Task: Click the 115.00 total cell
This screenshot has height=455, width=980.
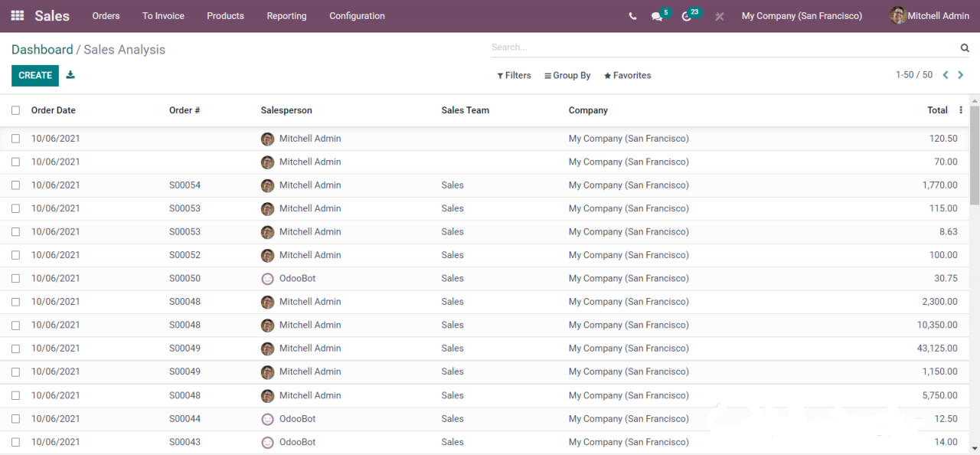Action: pos(943,208)
